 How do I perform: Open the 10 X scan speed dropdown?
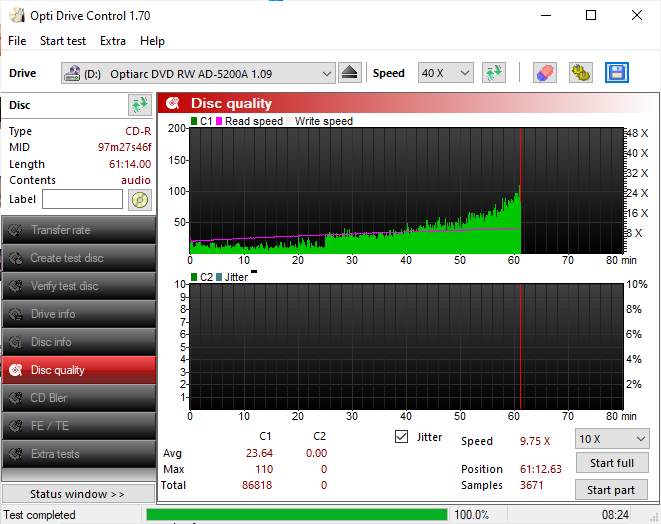point(612,439)
